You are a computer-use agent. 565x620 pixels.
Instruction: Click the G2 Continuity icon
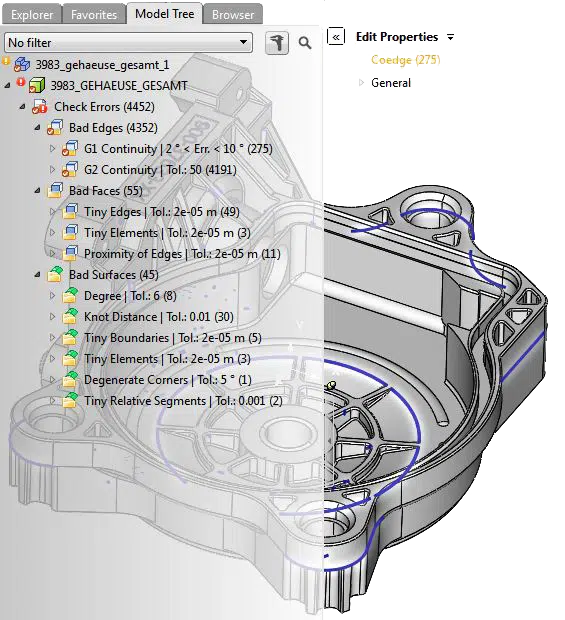70,170
